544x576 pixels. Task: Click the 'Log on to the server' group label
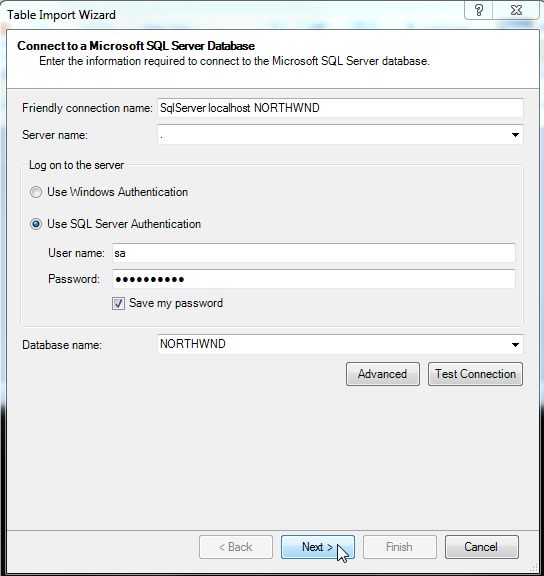(x=76, y=165)
